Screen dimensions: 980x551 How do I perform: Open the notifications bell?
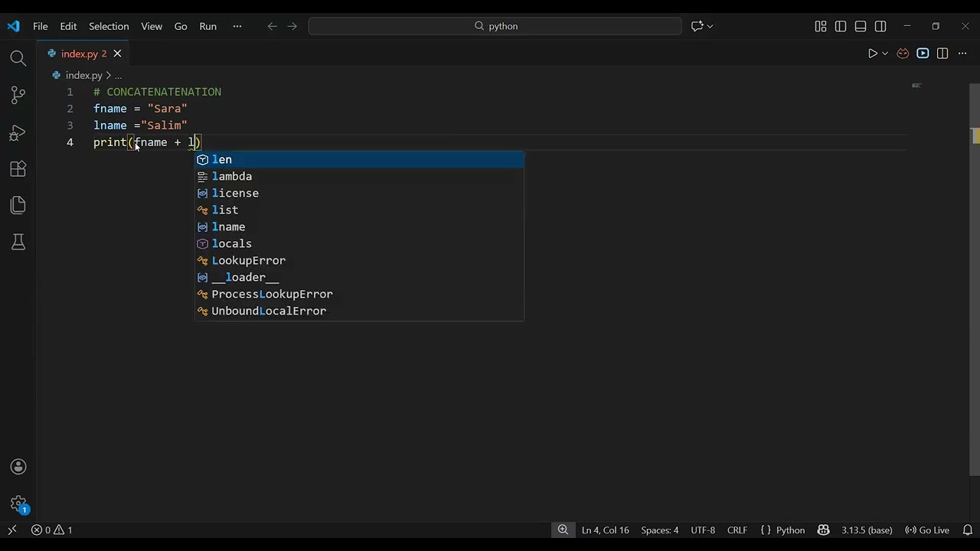click(x=968, y=530)
